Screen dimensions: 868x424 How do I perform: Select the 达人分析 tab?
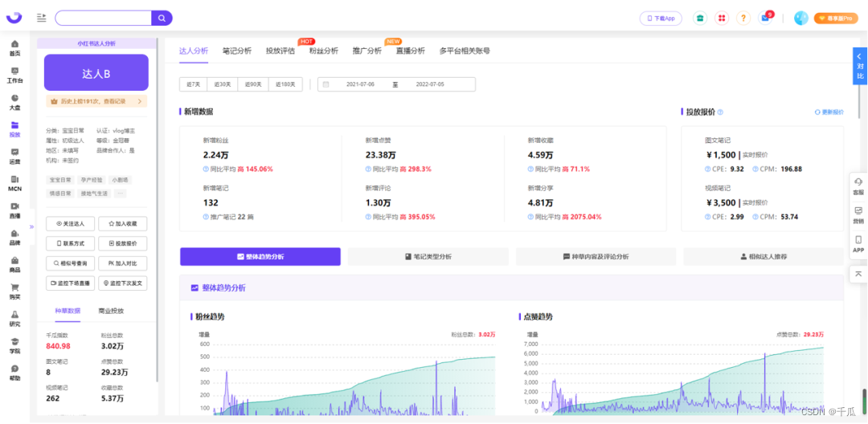[194, 51]
